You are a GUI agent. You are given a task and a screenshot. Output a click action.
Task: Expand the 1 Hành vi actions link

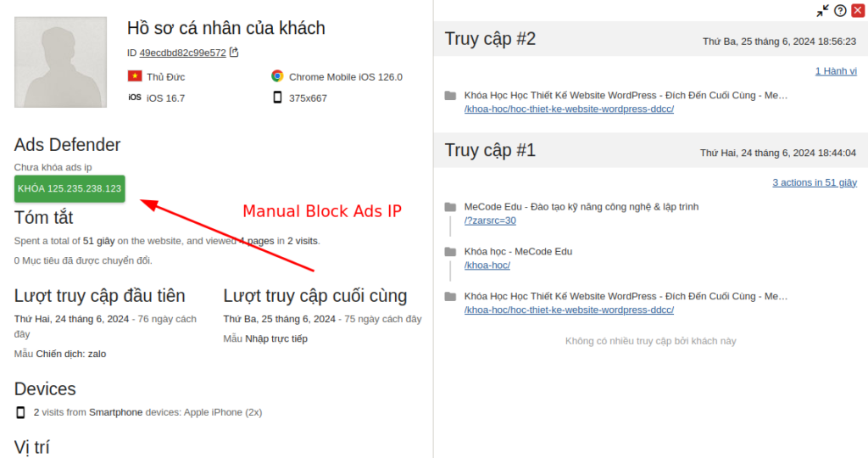pos(836,70)
